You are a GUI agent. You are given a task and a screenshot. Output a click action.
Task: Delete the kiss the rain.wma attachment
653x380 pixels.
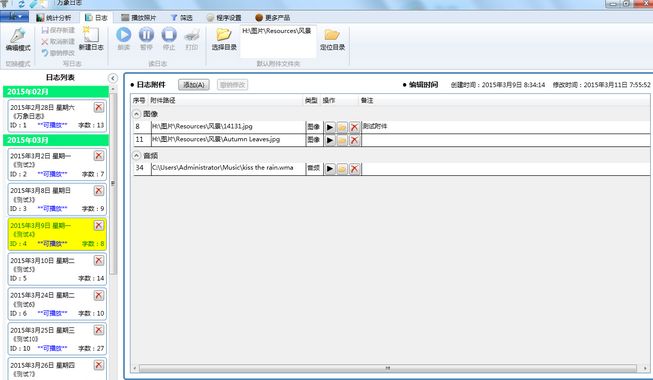[x=354, y=169]
